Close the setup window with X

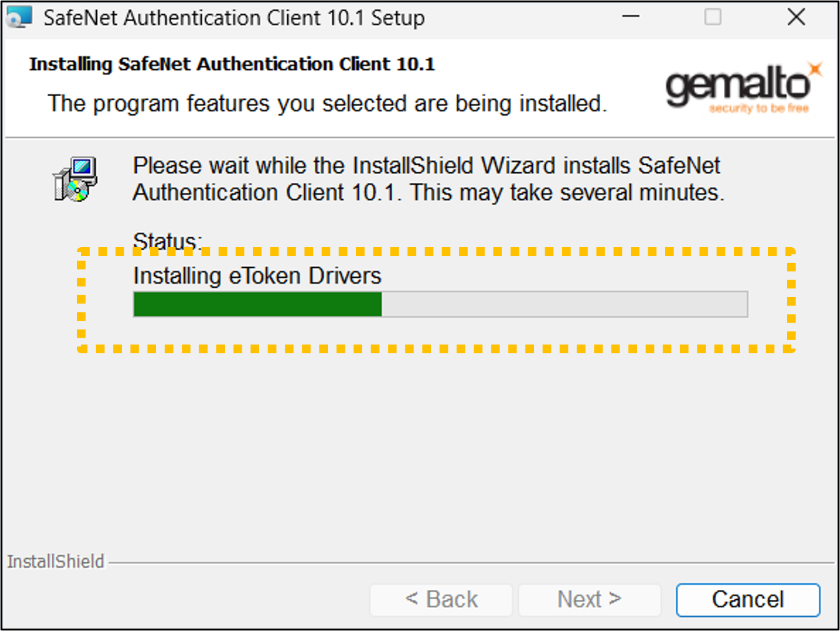click(x=796, y=17)
